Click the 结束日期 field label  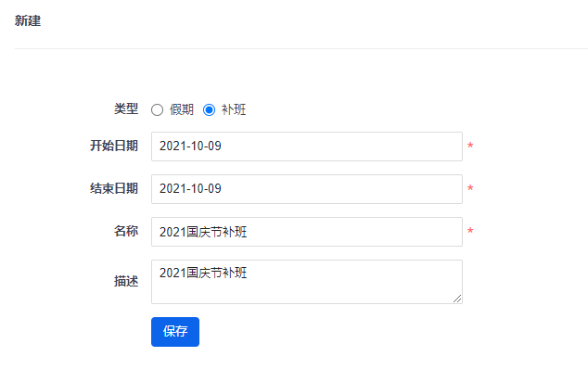pyautogui.click(x=114, y=188)
